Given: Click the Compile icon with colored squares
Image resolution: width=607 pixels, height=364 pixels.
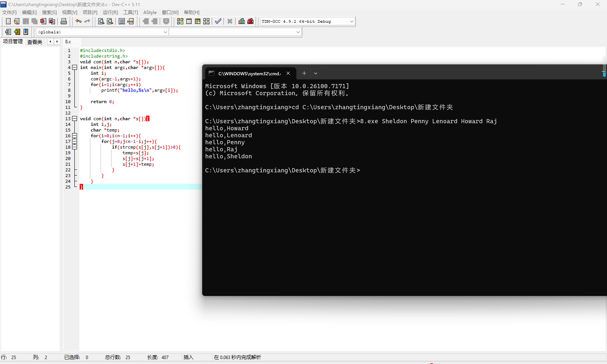Looking at the screenshot, I should pyautogui.click(x=180, y=21).
